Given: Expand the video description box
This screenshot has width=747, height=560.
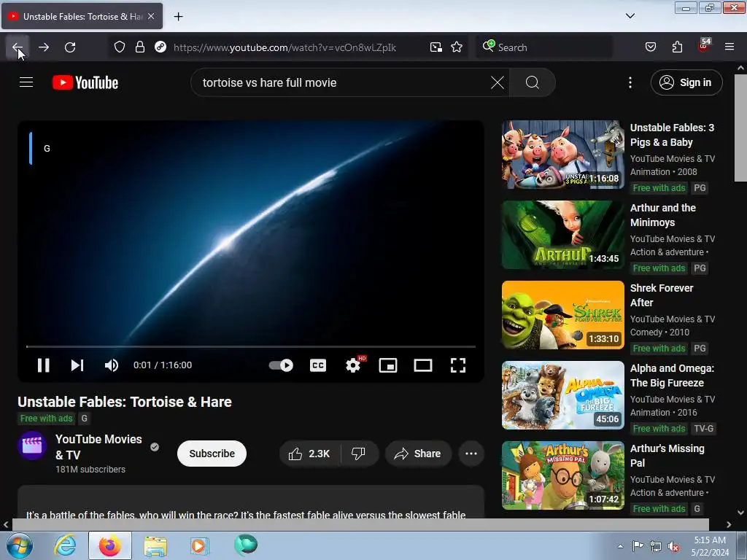Looking at the screenshot, I should click(251, 502).
